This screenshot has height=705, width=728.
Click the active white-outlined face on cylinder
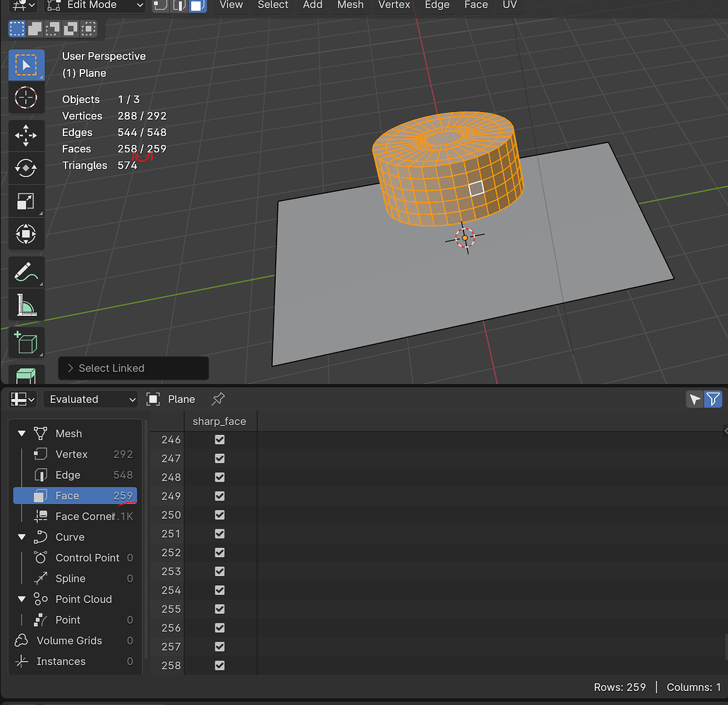pos(476,189)
